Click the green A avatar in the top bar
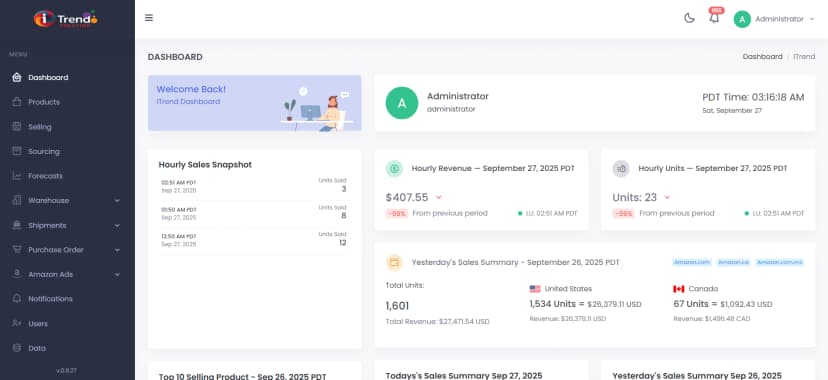Screen dimensions: 828x380 (742, 20)
